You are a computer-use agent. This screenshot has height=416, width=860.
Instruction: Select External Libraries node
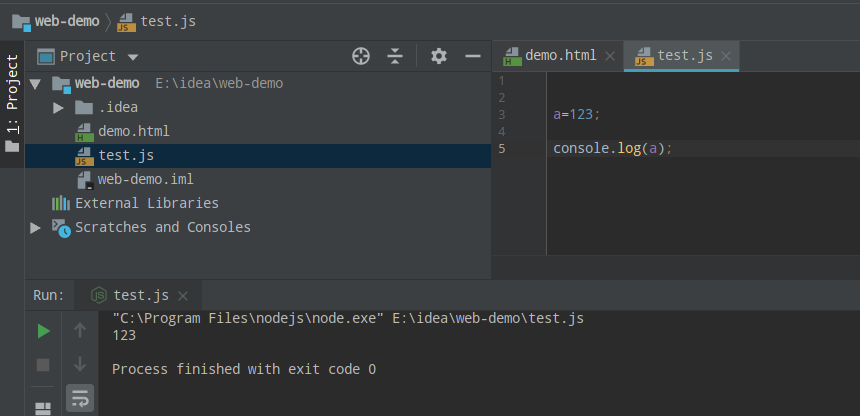(147, 203)
